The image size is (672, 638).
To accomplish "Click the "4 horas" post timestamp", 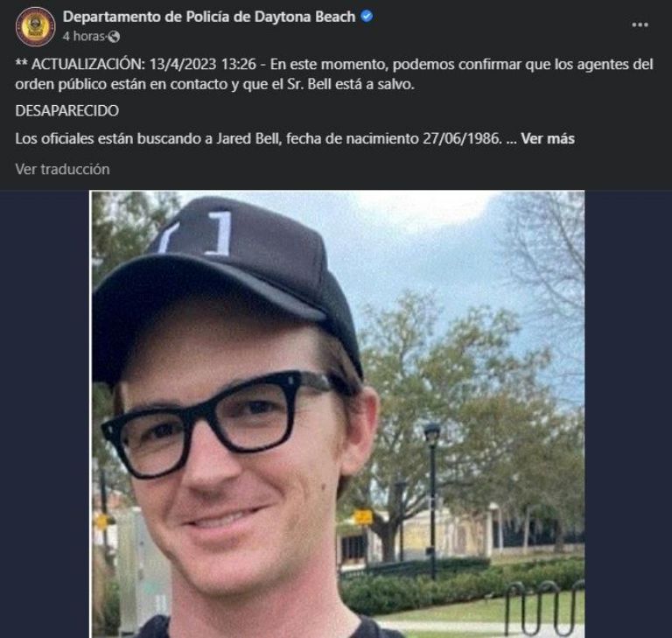I will [x=83, y=37].
